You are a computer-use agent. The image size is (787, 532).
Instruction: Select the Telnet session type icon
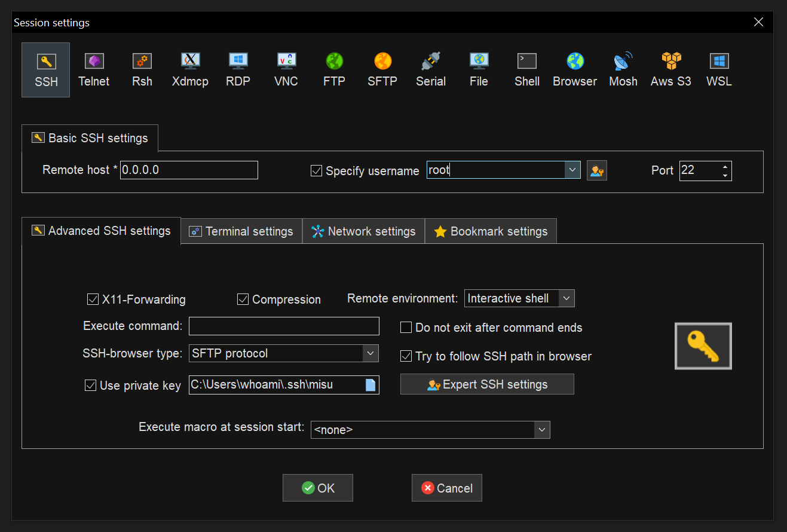(94, 69)
